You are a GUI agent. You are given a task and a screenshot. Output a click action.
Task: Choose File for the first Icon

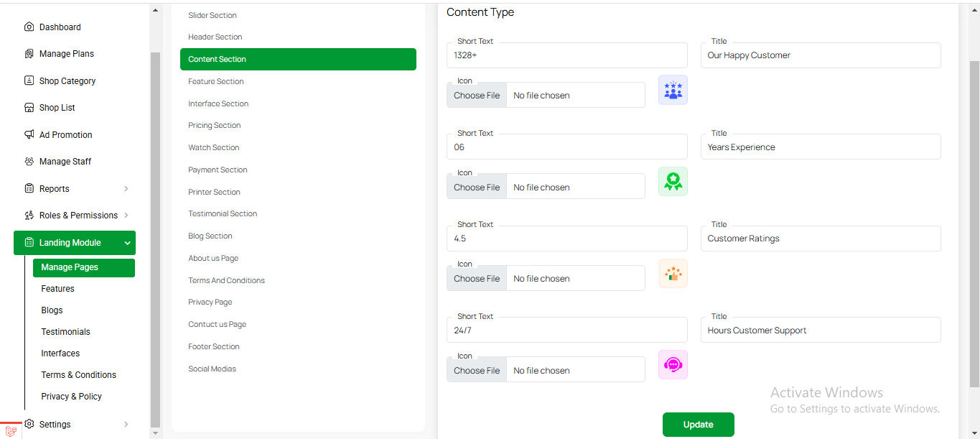click(477, 96)
